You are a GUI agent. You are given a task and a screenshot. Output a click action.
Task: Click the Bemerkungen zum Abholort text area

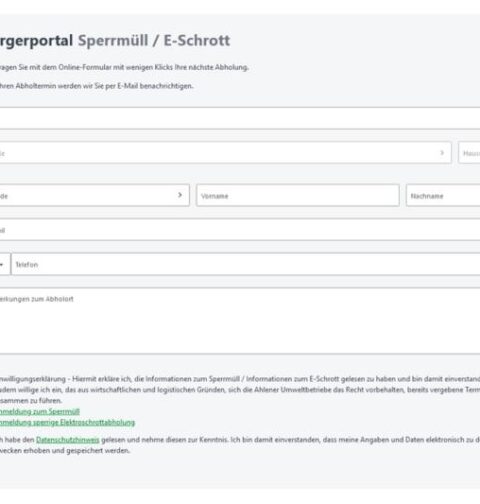pyautogui.click(x=240, y=321)
